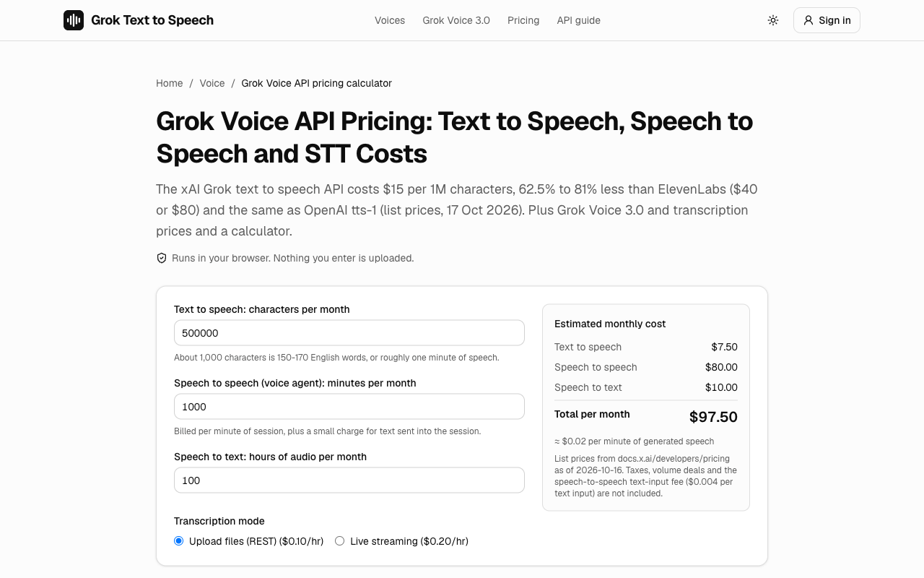Viewport: 924px width, 578px height.
Task: Click the Total per month $97.50 amount
Action: [713, 417]
